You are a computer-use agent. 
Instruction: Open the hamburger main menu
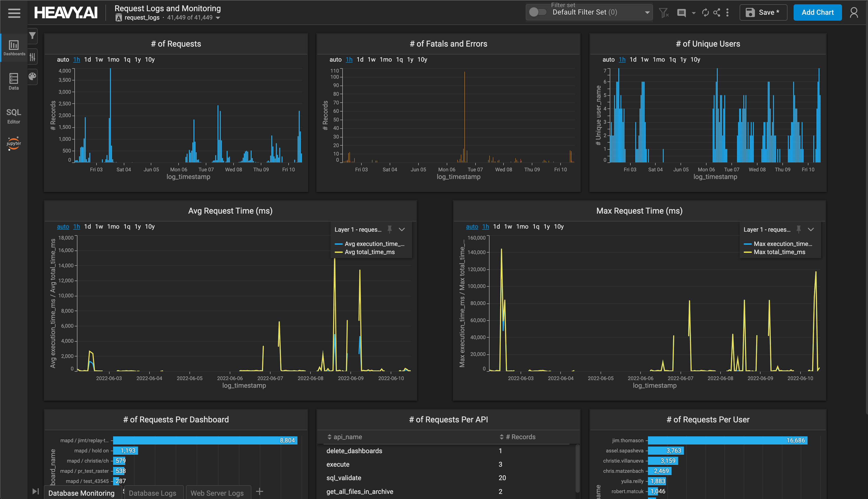point(14,13)
